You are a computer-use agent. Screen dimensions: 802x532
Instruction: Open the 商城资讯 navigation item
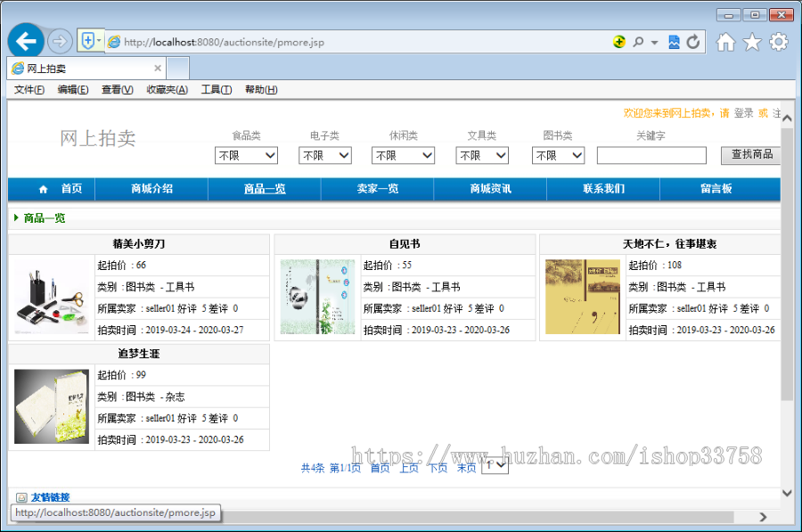tap(489, 189)
